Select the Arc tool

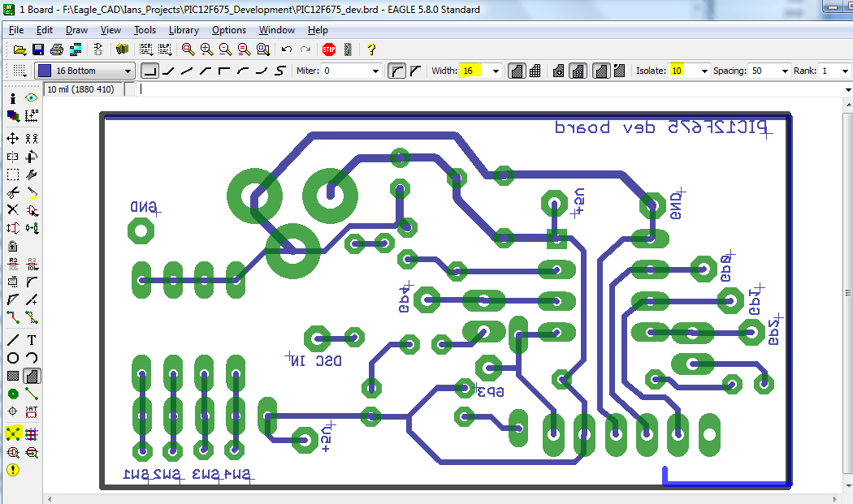[32, 358]
